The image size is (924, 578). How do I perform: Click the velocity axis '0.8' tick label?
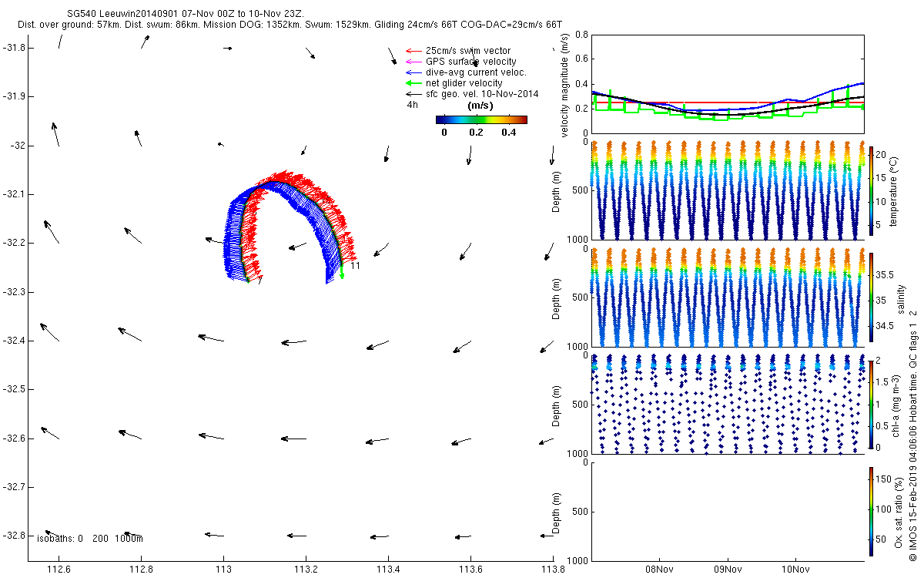(581, 35)
